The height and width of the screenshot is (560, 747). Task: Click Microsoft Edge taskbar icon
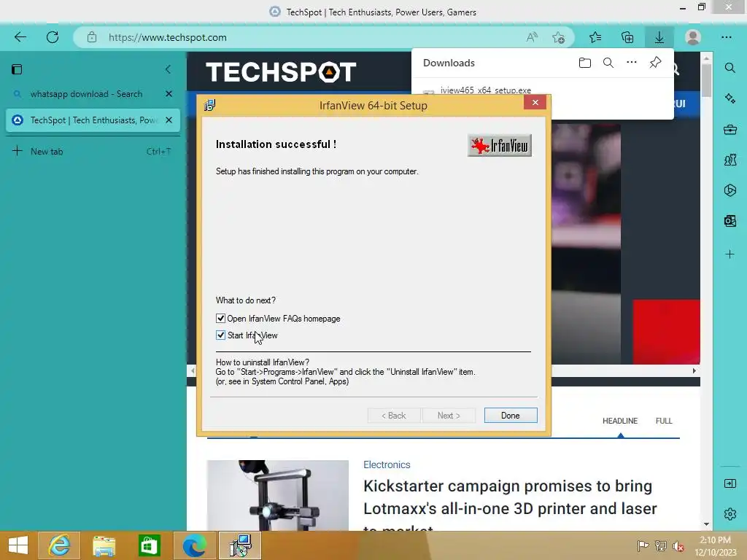(x=194, y=545)
